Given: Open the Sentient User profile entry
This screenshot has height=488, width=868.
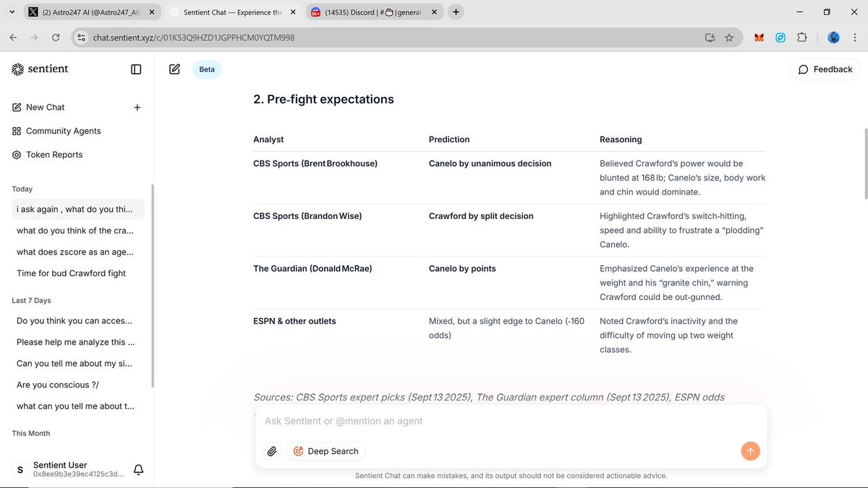Looking at the screenshot, I should click(x=69, y=470).
